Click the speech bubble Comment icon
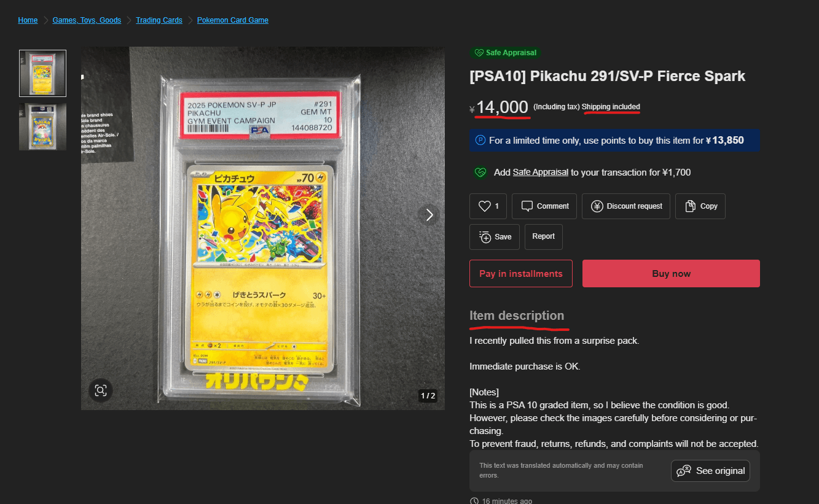This screenshot has width=819, height=504. click(527, 206)
